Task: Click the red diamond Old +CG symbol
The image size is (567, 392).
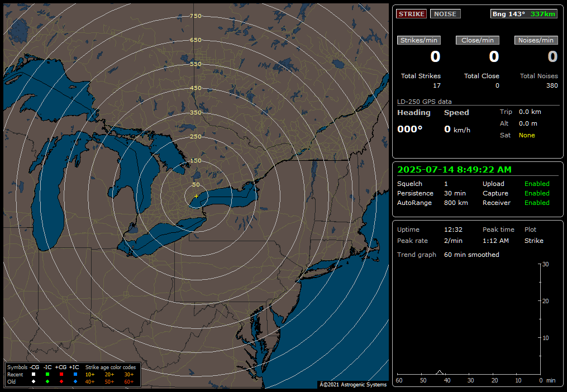Action: pos(61,381)
